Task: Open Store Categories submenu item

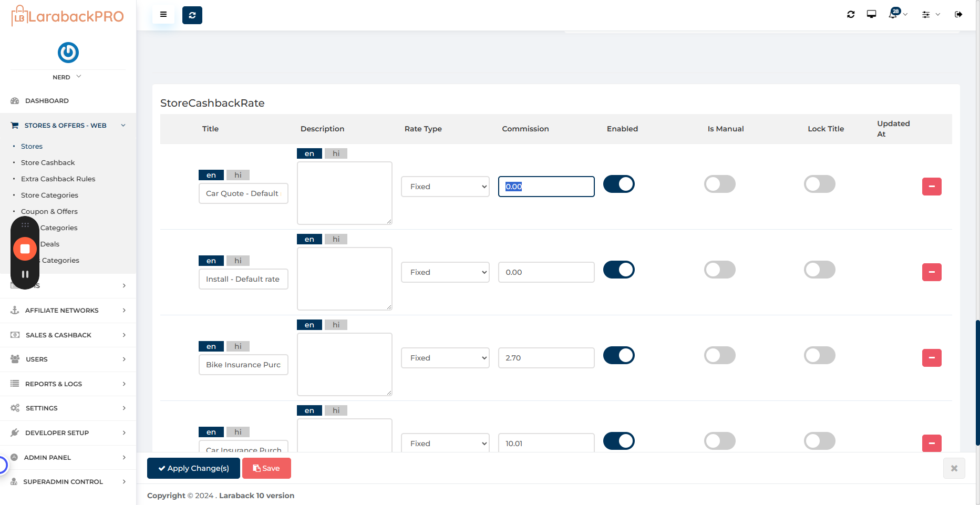Action: [x=49, y=195]
